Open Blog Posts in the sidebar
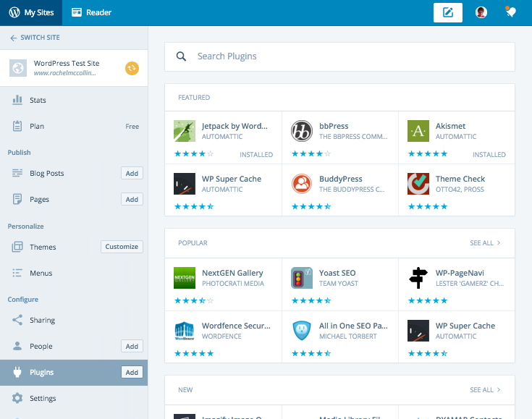The image size is (532, 419). (x=46, y=173)
